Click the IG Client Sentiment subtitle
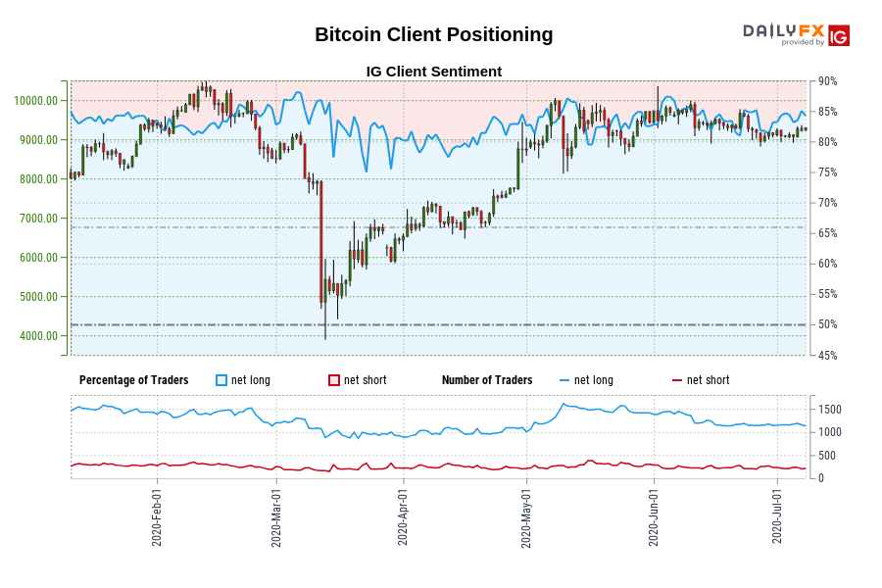 point(434,72)
